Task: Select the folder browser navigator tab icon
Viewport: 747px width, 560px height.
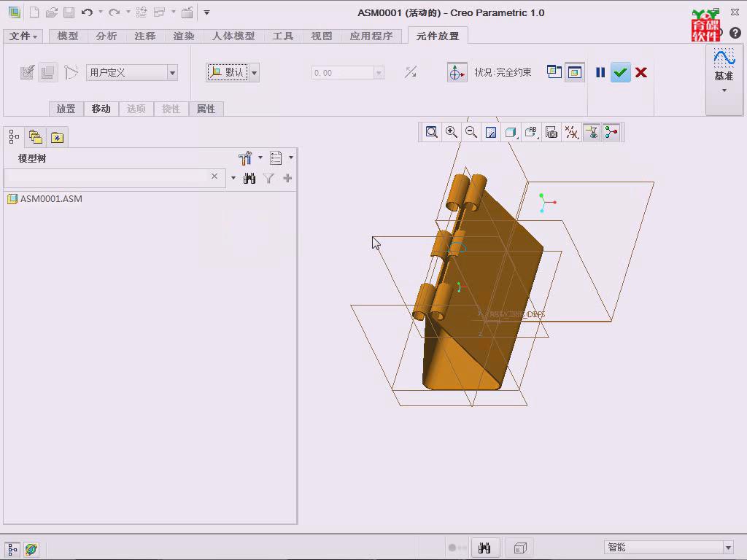Action: coord(36,137)
